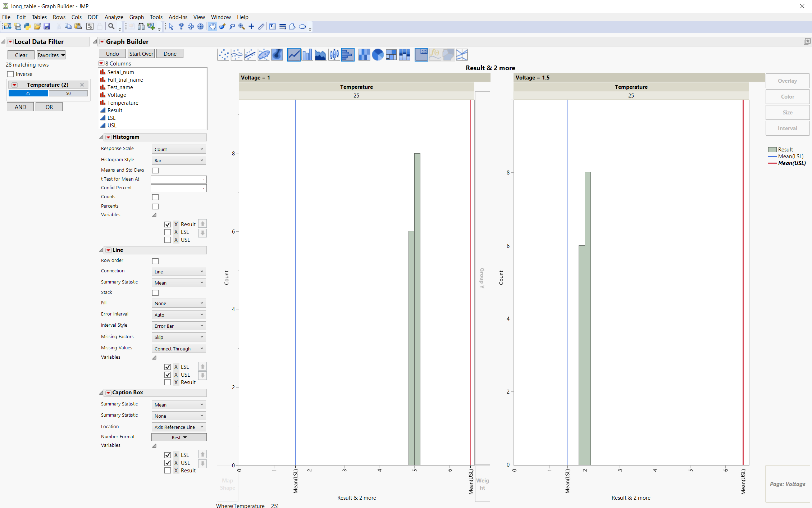Select the Brush tool in toolbar
The width and height of the screenshot is (812, 508).
pyautogui.click(x=222, y=27)
